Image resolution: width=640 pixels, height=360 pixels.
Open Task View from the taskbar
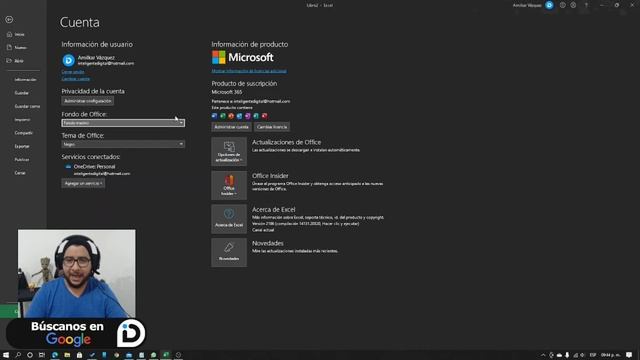click(x=42, y=355)
